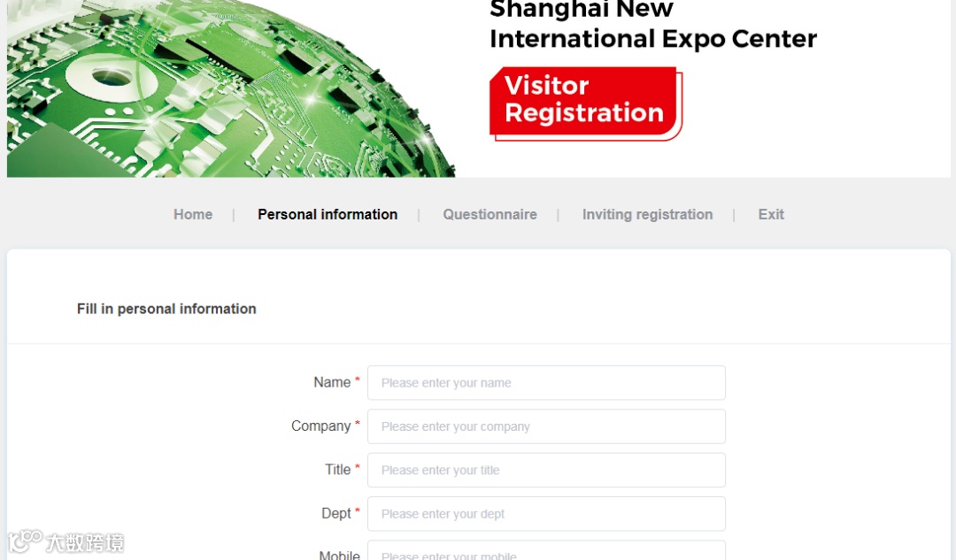Viewport: 956px width, 560px height.
Task: Click the 'Name' field label
Action: [x=332, y=382]
